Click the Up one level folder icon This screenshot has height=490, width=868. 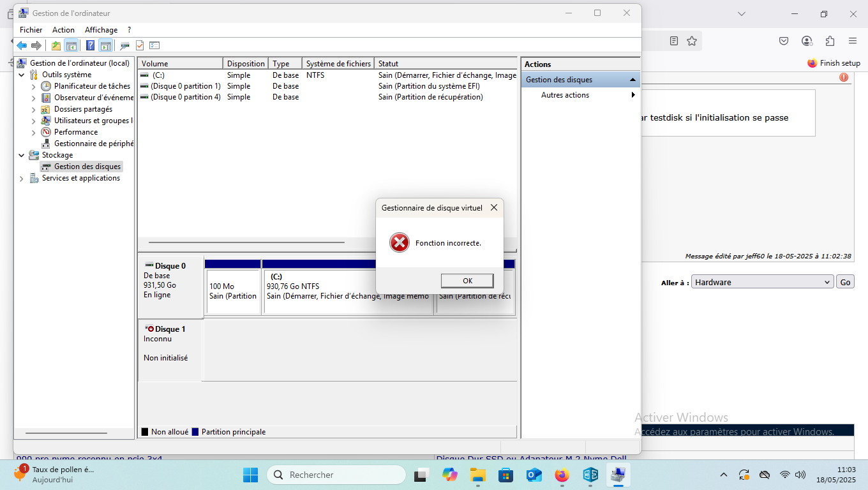pos(56,45)
